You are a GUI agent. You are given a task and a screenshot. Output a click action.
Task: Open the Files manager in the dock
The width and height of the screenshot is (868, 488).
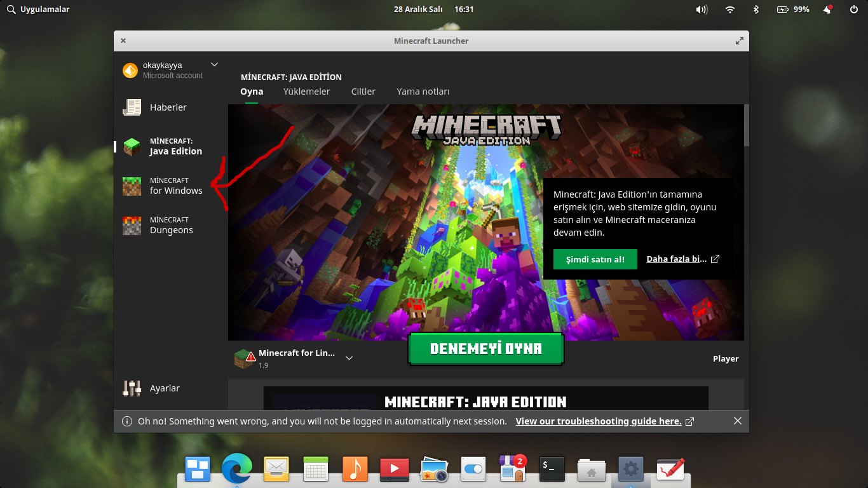coord(592,470)
